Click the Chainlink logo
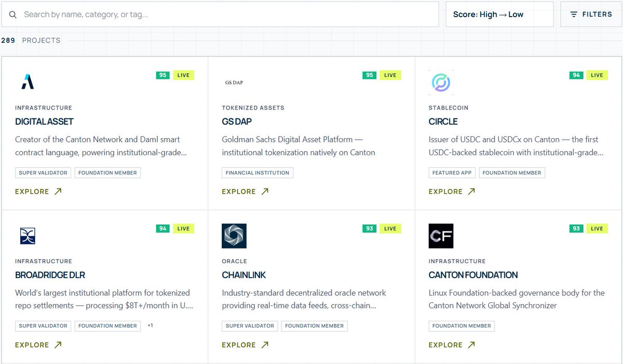This screenshot has height=364, width=623. pyautogui.click(x=234, y=236)
